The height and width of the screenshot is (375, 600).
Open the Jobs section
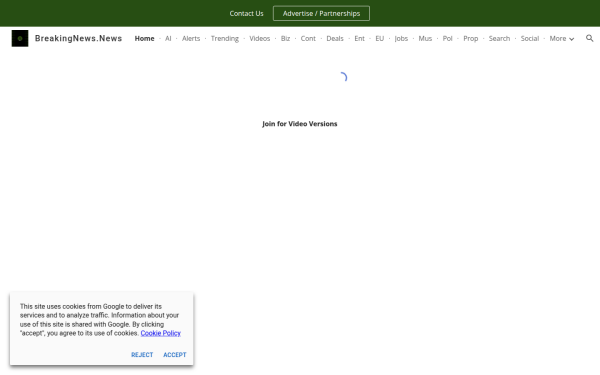click(x=401, y=39)
